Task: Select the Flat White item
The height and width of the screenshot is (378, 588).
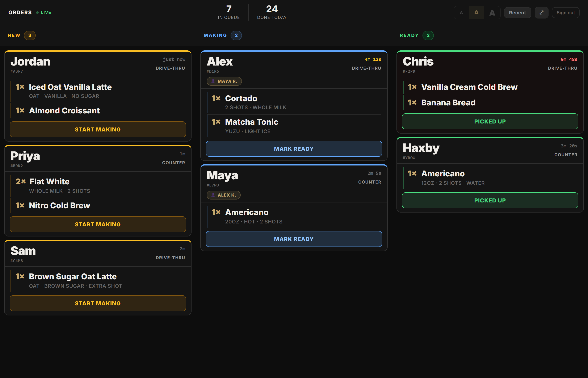Action: click(98, 186)
